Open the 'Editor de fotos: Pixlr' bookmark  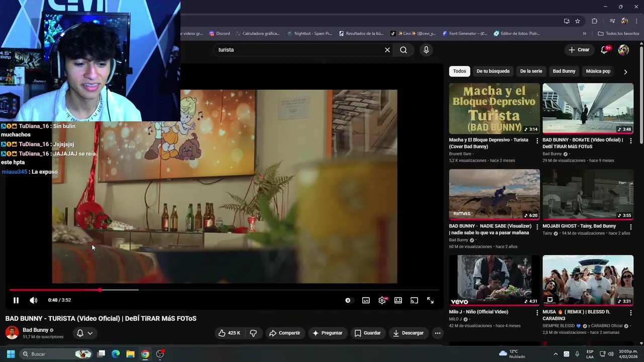click(517, 34)
